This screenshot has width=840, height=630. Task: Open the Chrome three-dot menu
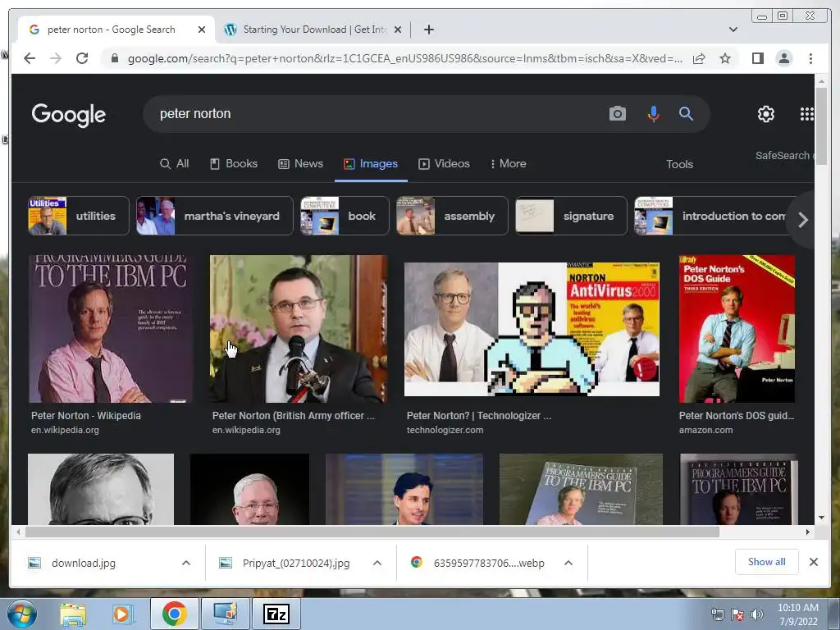pos(810,58)
